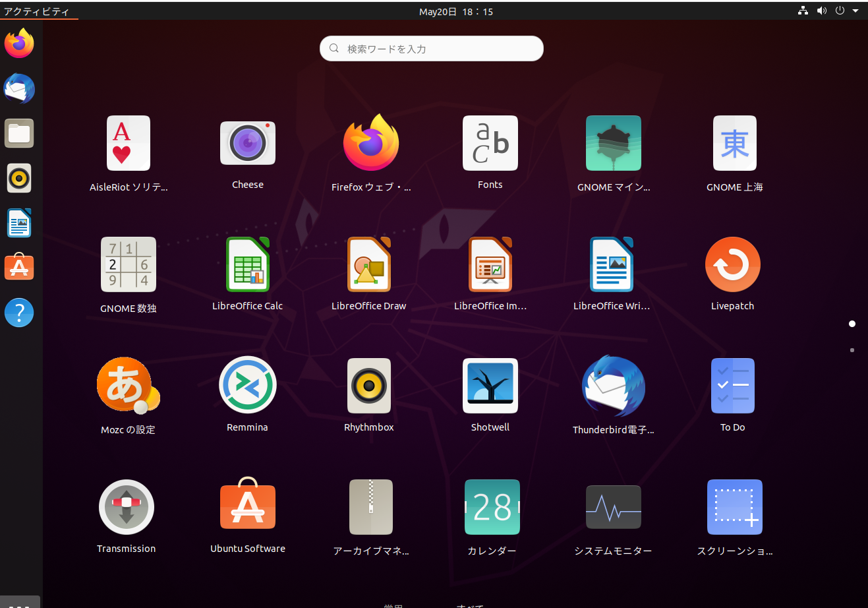The width and height of the screenshot is (868, 608).
Task: Switch to the second app grid page dot
Action: (852, 350)
